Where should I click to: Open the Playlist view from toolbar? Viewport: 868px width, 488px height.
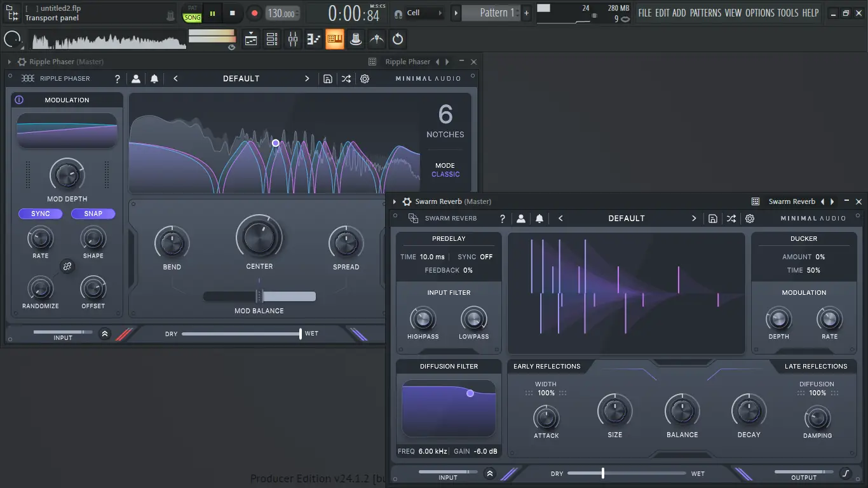(x=251, y=39)
